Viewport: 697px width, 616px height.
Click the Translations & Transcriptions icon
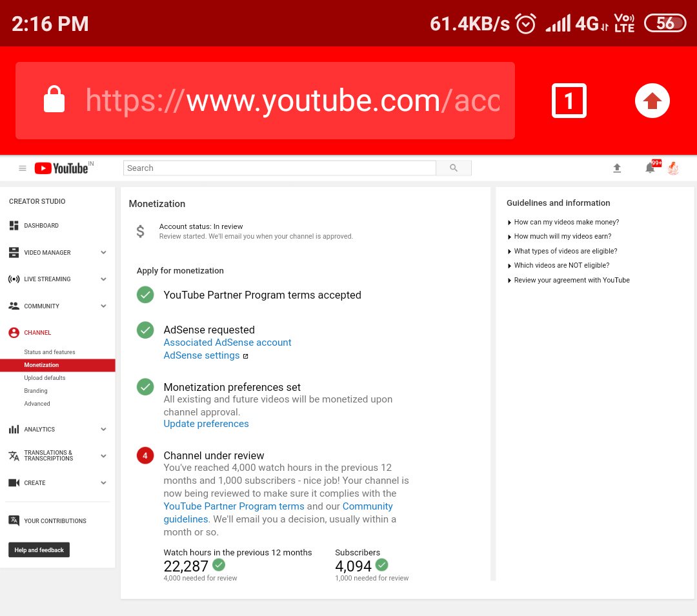[x=14, y=455]
